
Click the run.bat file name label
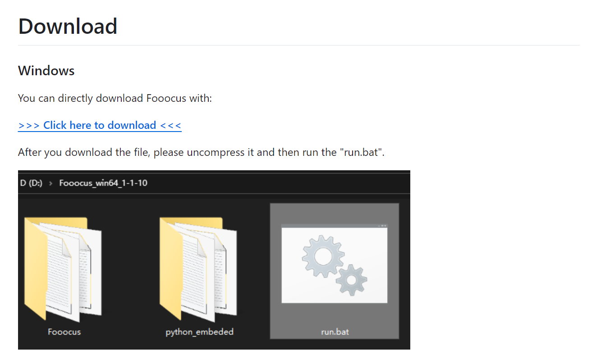point(335,332)
